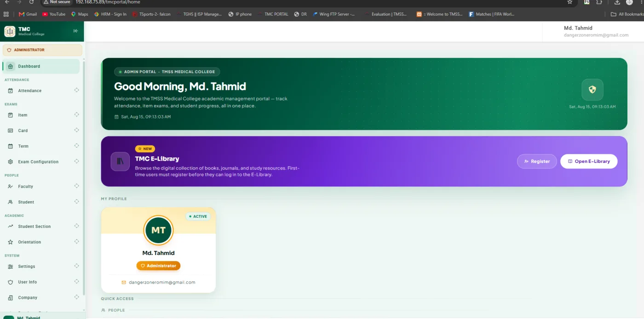This screenshot has width=644, height=319.
Task: Select the Orientation menu label
Action: point(29,242)
